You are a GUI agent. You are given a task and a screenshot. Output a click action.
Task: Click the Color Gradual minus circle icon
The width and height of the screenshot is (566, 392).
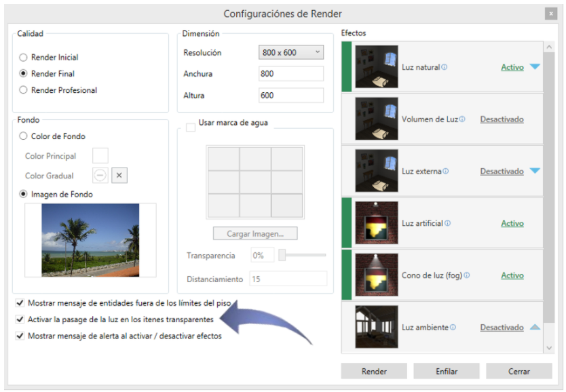100,176
